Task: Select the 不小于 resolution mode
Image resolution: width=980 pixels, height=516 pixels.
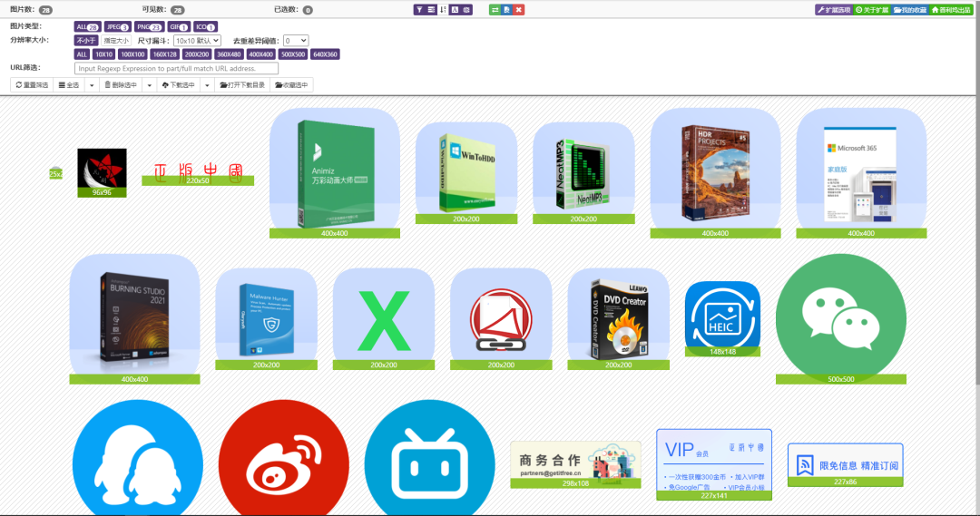Action: pos(86,41)
